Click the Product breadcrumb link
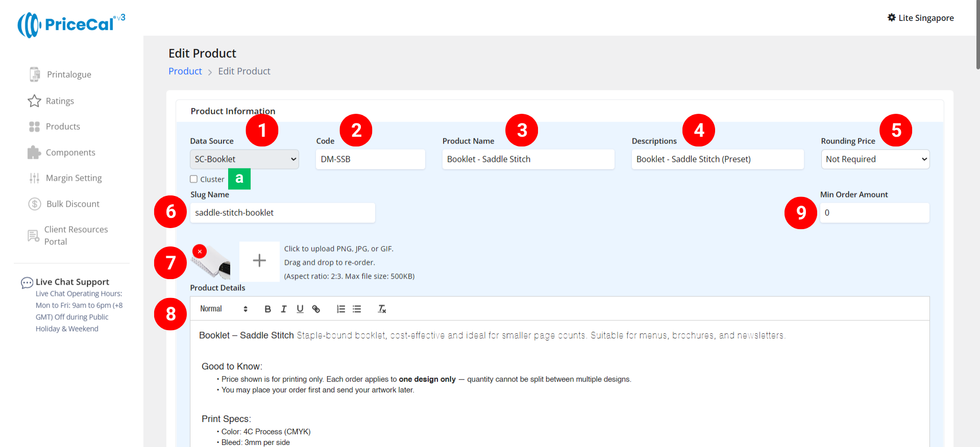980x447 pixels. [x=185, y=71]
